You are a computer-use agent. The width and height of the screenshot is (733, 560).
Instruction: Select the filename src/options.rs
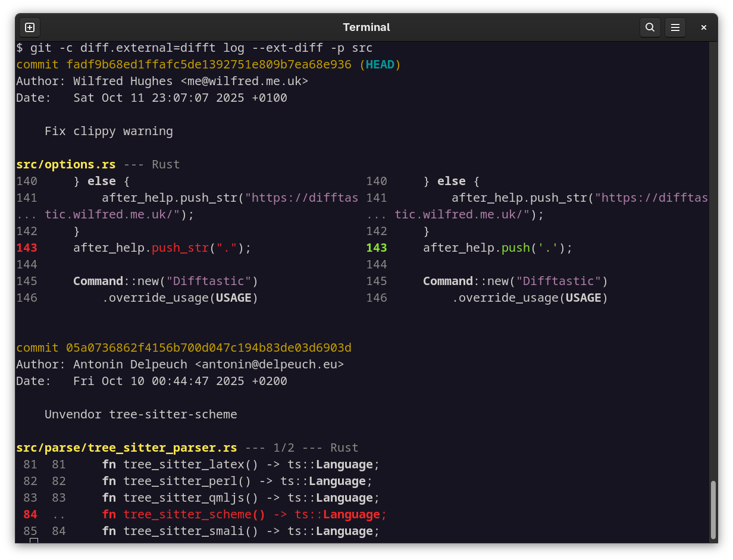(x=65, y=164)
